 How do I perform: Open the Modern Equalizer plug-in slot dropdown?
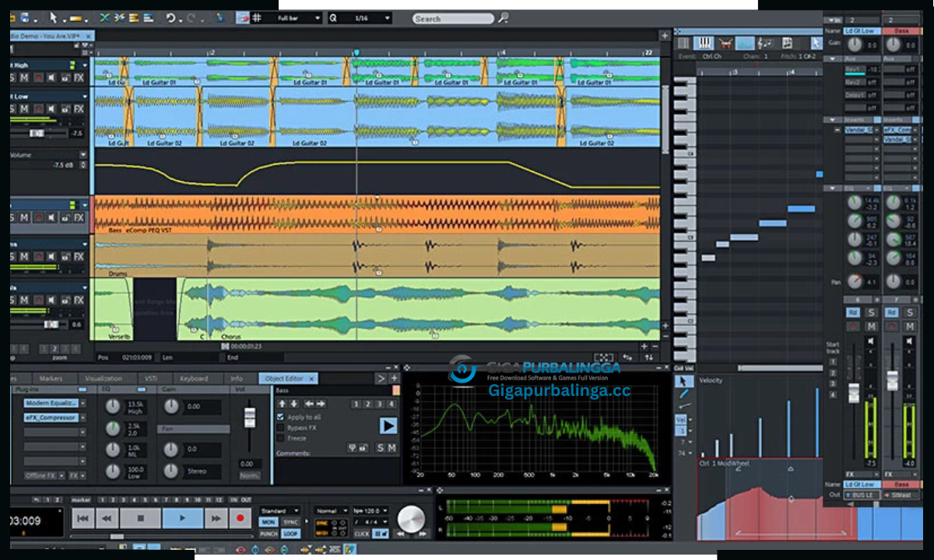(83, 403)
